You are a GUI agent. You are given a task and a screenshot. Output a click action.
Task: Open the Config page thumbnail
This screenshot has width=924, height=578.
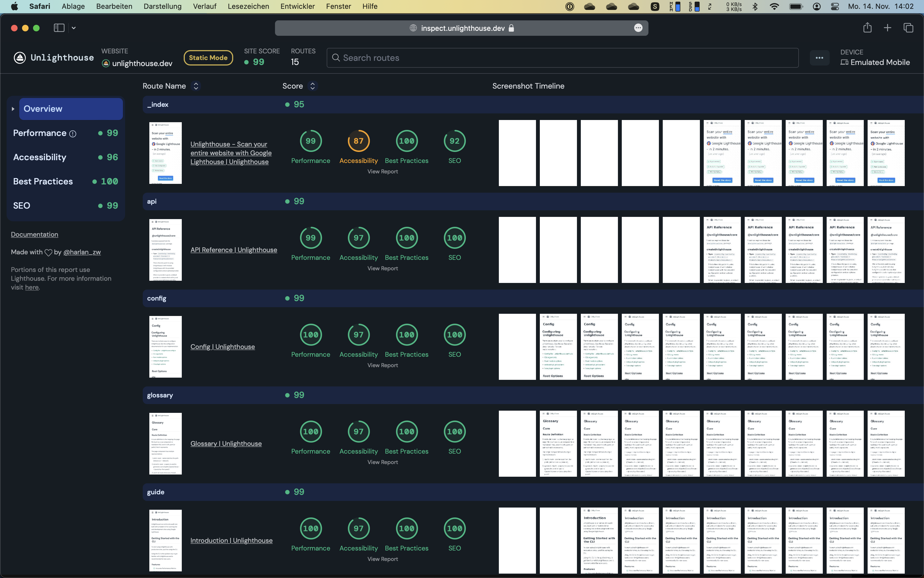(x=165, y=347)
